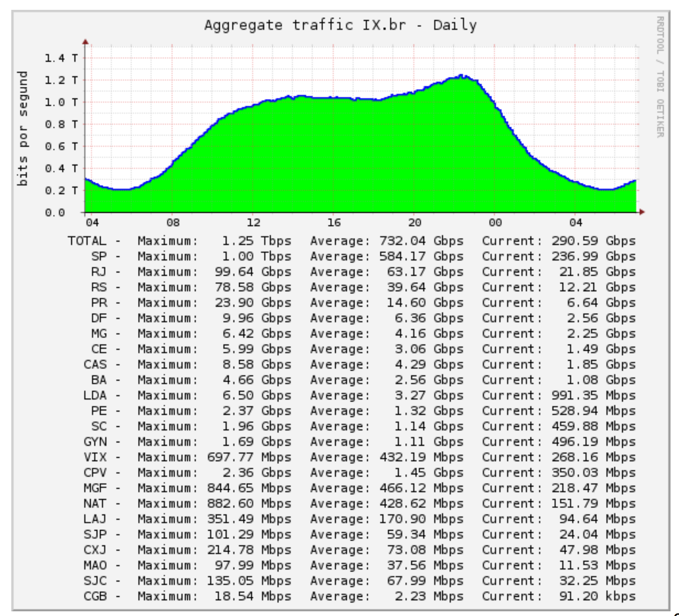This screenshot has height=616, width=679.
Task: Select DF average value 6.36 Gbps
Action: 429,318
